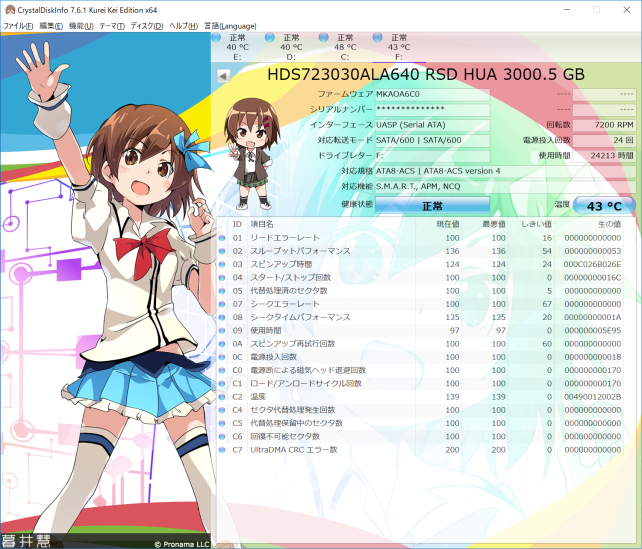
Task: Click the 43 °C temperature indicator
Action: click(x=604, y=206)
